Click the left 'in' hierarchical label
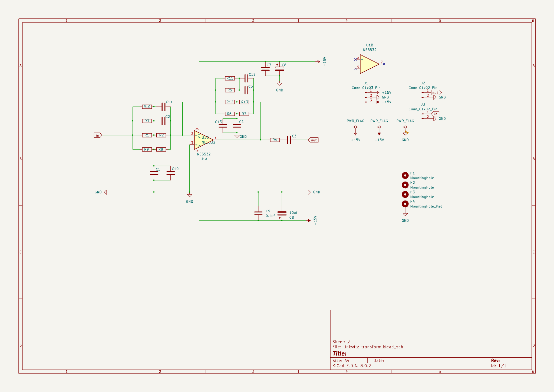Screen dimensions: 554x392 point(98,135)
